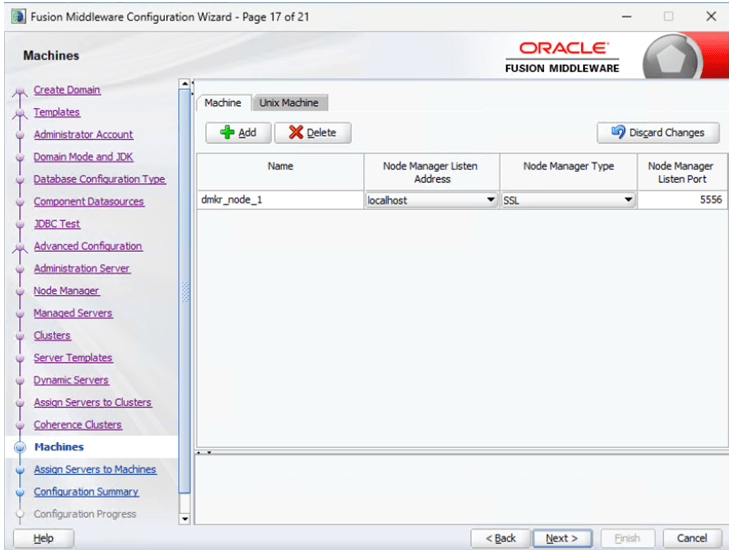Screen dimensions: 729x550
Task: Open Database Configuration Type step
Action: 99,179
